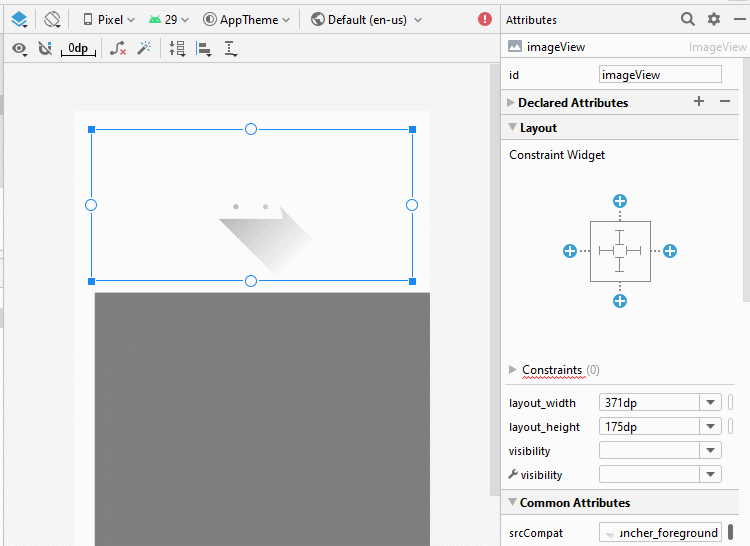Remove a declared attribute with minus
750x546 pixels.
(x=725, y=101)
